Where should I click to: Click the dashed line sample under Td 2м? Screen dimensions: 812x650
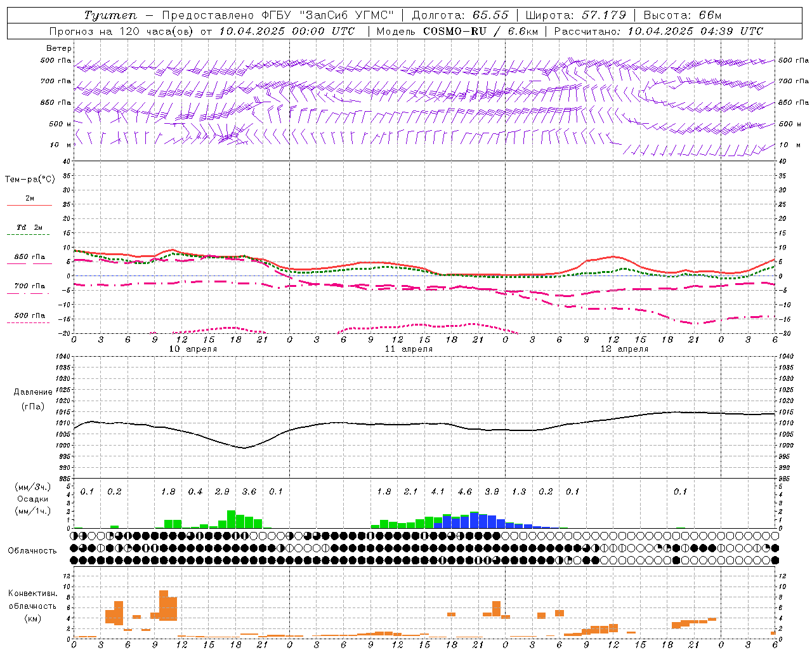point(28,235)
